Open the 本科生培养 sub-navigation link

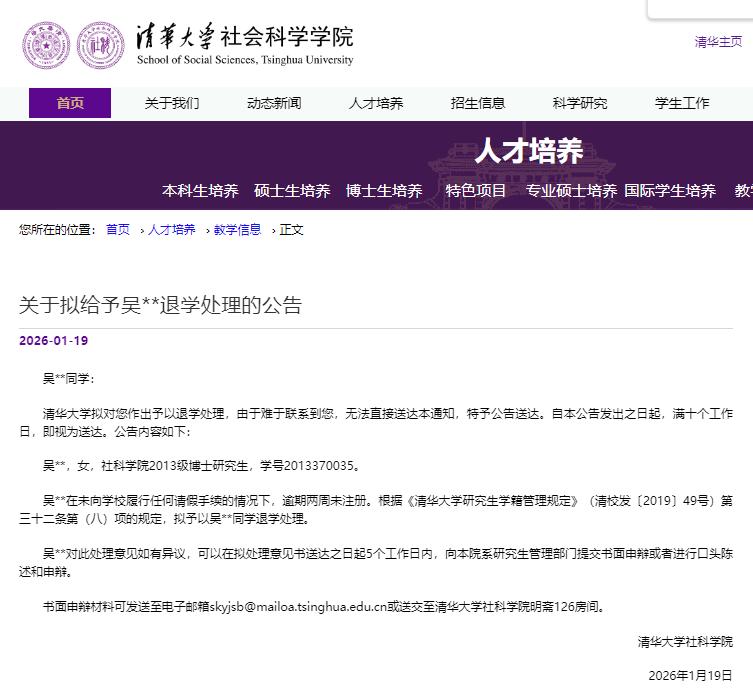(200, 191)
